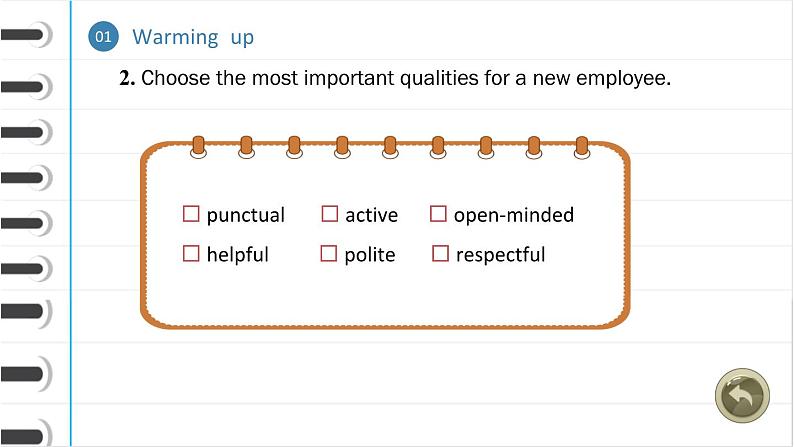The image size is (794, 447).
Task: Click the word punctual
Action: click(246, 216)
